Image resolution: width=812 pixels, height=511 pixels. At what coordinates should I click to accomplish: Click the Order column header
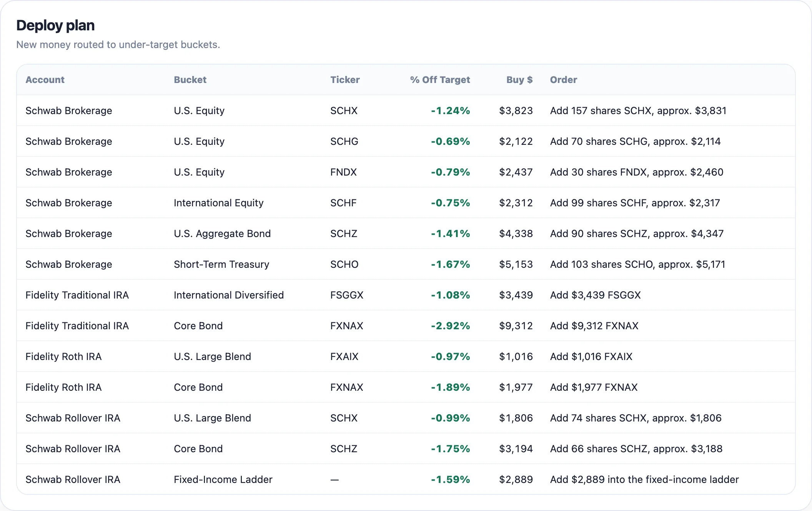pos(563,80)
